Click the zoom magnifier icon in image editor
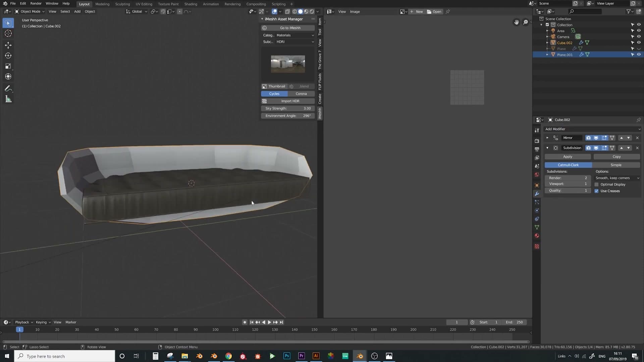644x362 pixels. (x=526, y=22)
